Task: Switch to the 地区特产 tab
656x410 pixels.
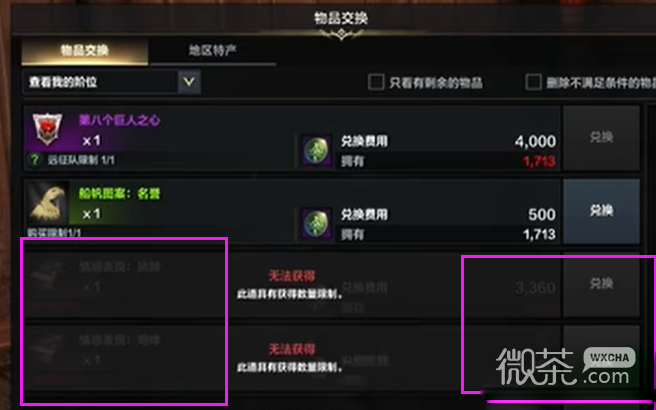Action: (212, 51)
